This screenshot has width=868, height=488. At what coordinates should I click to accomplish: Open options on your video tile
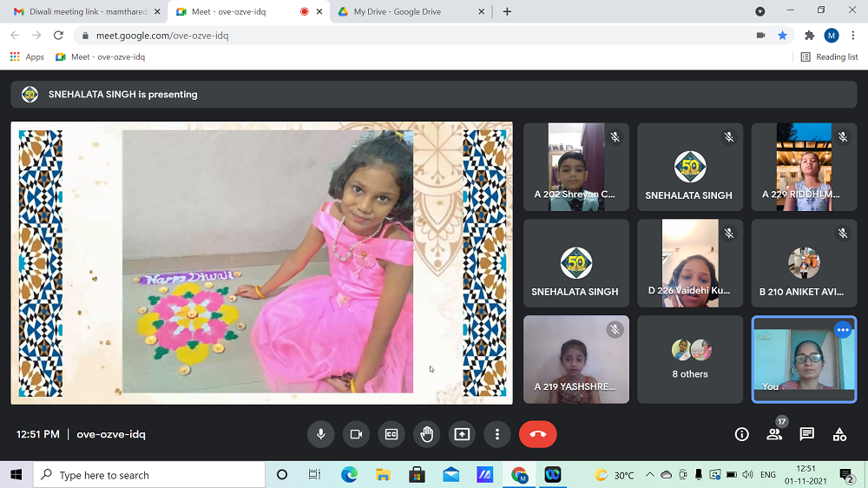click(842, 330)
